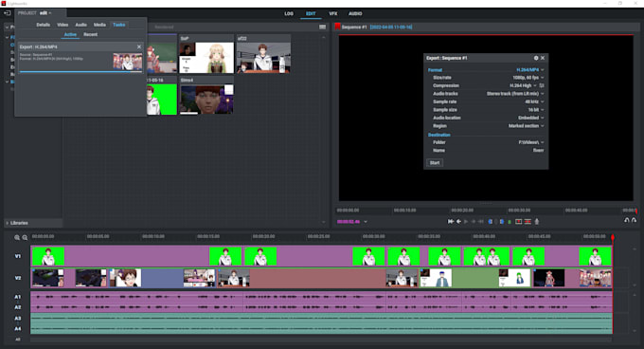Viewport: 644px width, 349px height.
Task: Click the Remove marked section icon
Action: click(x=519, y=222)
